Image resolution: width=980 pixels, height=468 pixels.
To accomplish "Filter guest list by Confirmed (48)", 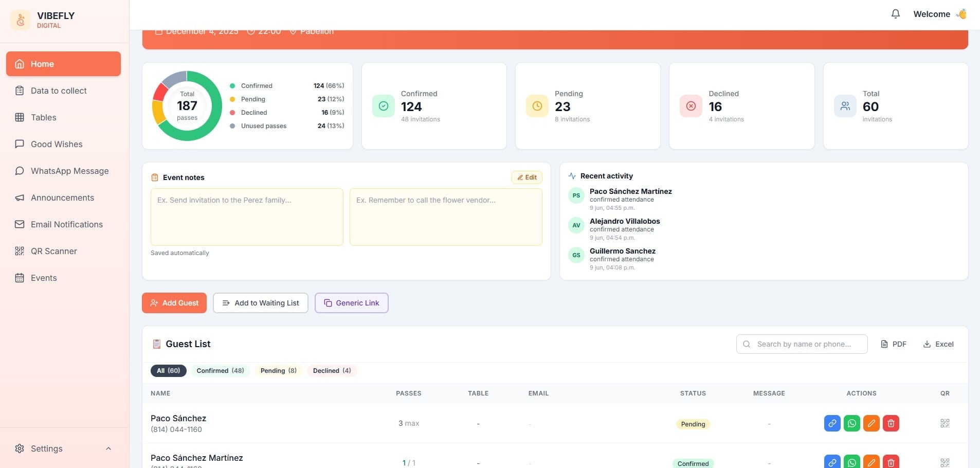I will click(220, 371).
